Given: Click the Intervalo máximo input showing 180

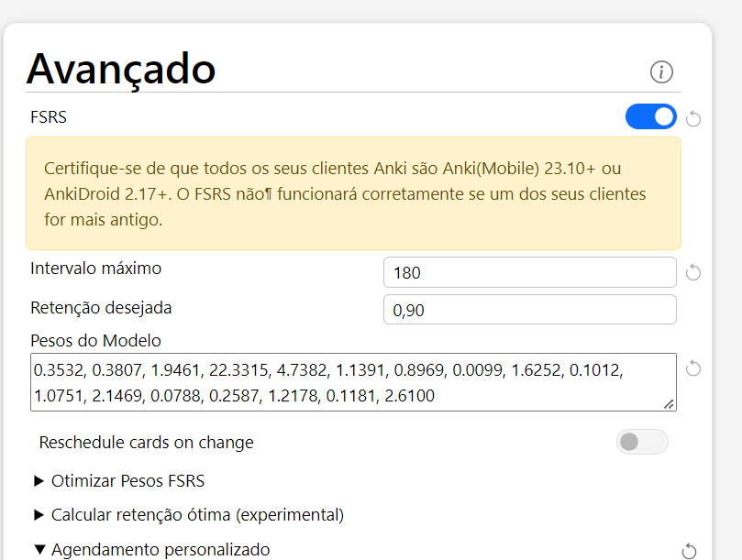Looking at the screenshot, I should click(529, 271).
